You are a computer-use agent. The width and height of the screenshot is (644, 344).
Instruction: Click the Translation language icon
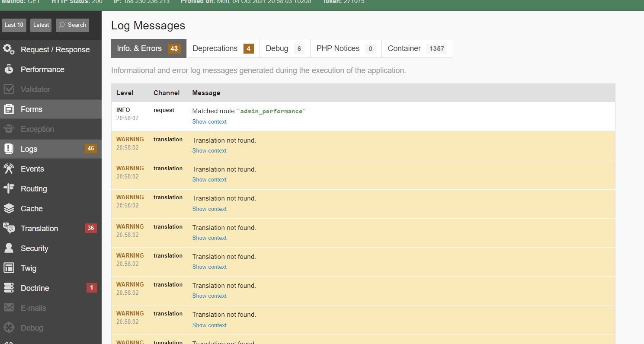tap(9, 228)
